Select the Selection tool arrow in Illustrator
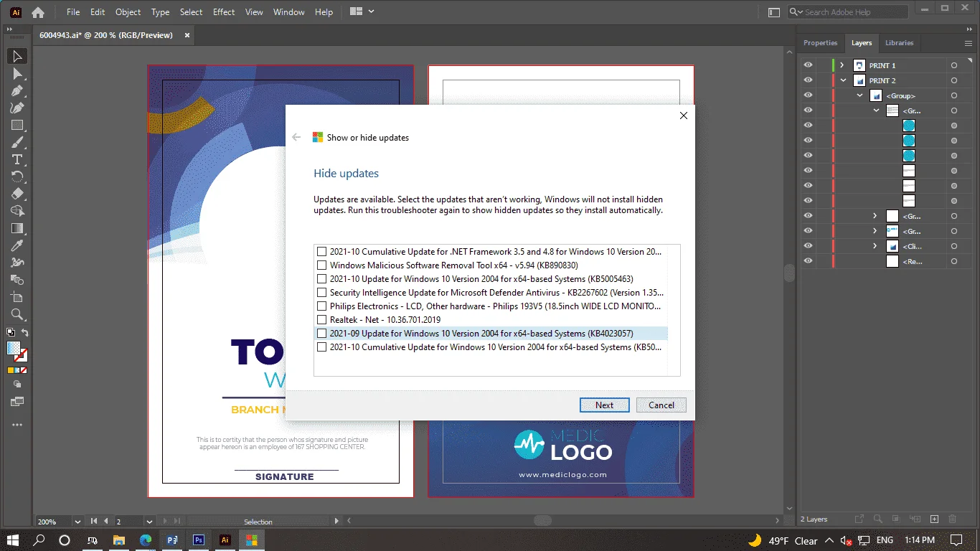The image size is (980, 551). click(18, 56)
